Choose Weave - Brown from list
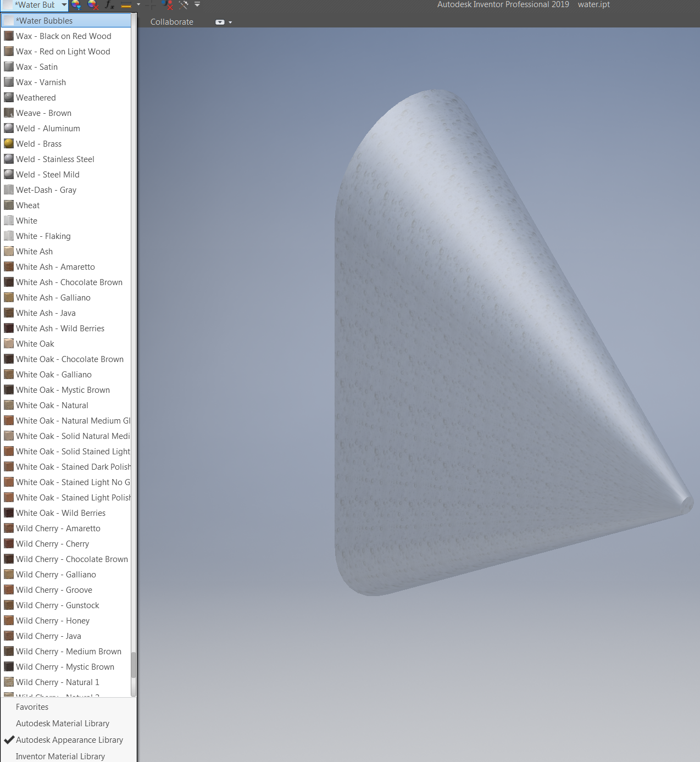 (x=66, y=113)
